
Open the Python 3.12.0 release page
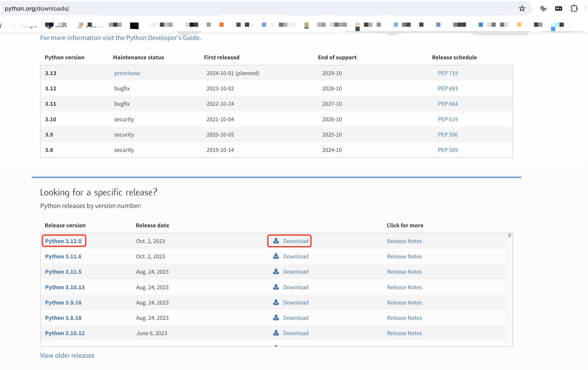point(63,241)
